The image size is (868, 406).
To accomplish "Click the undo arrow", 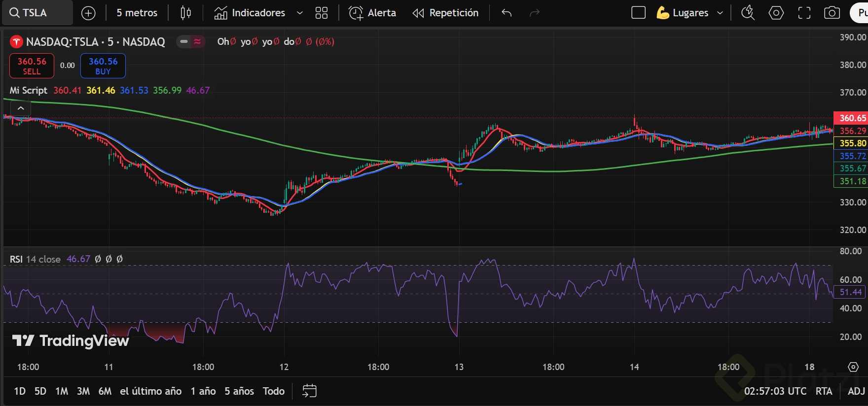I will coord(506,13).
